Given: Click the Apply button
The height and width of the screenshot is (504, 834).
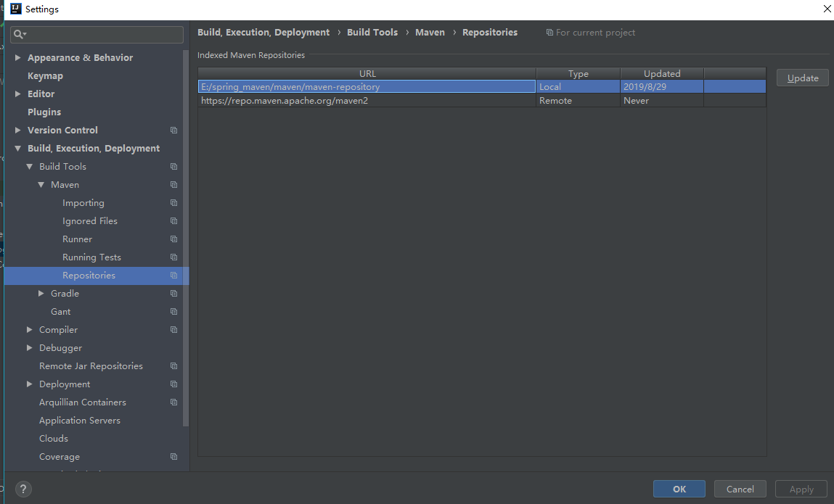Looking at the screenshot, I should point(801,489).
